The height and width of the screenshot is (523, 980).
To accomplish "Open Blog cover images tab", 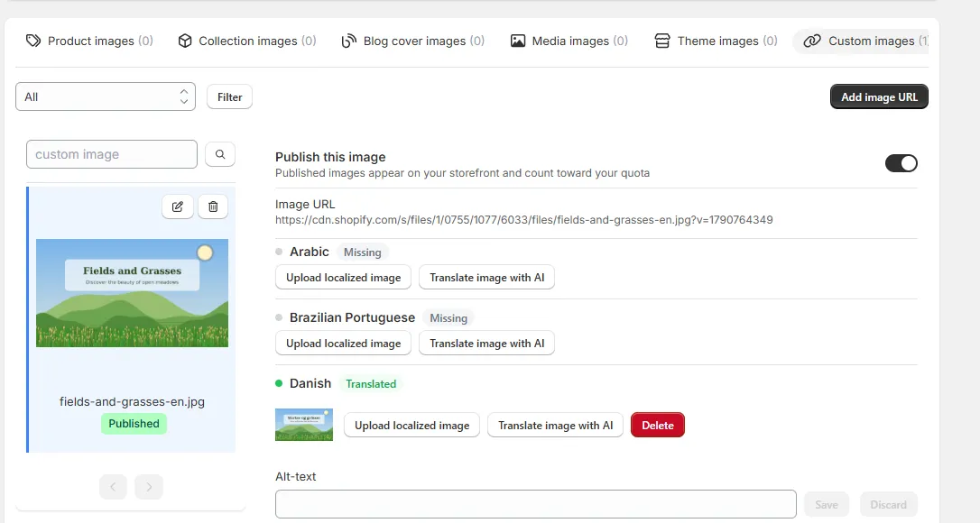I will [413, 41].
